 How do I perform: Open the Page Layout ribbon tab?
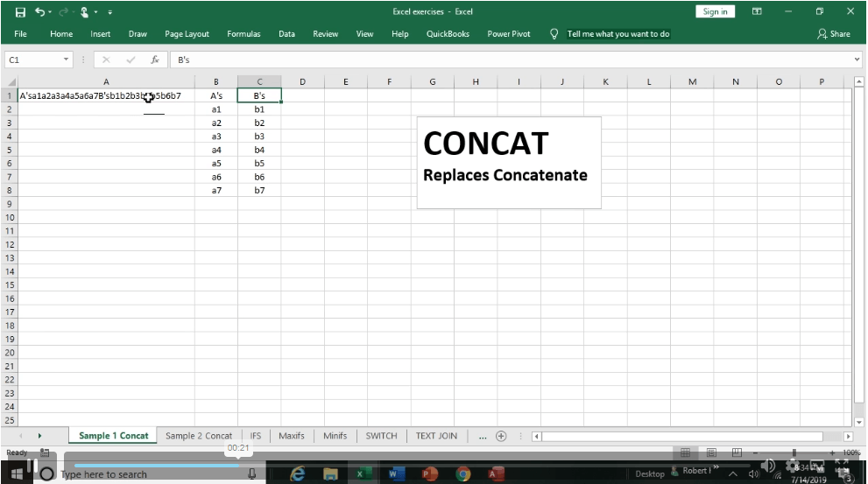coord(187,34)
